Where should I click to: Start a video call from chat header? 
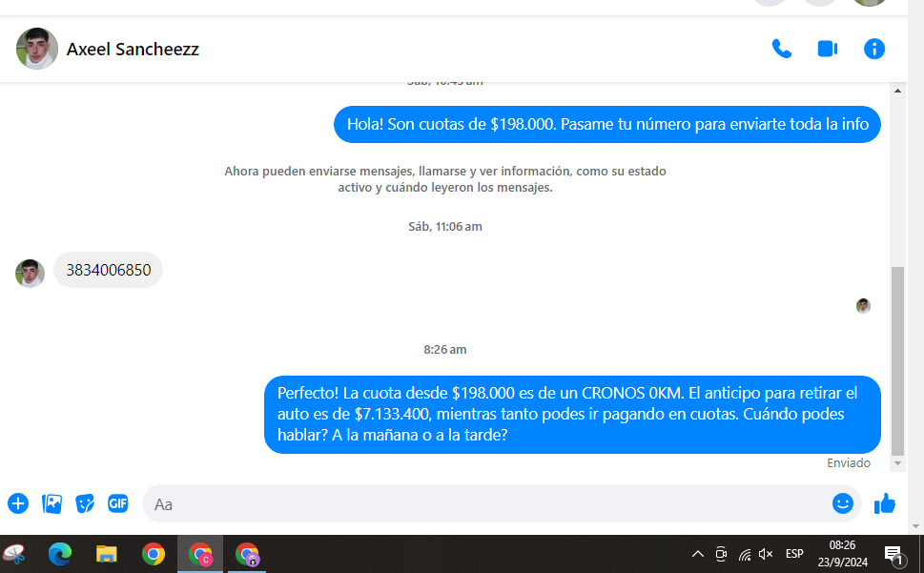[x=828, y=49]
